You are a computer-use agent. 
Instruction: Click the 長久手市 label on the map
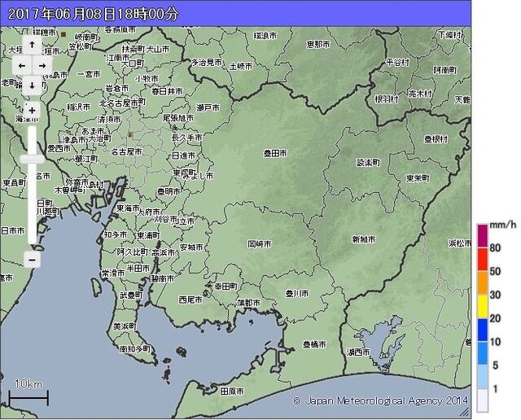tap(186, 138)
